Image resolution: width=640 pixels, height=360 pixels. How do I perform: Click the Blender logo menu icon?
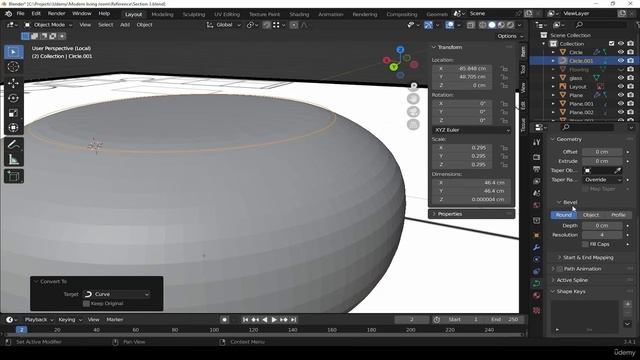pos(8,13)
